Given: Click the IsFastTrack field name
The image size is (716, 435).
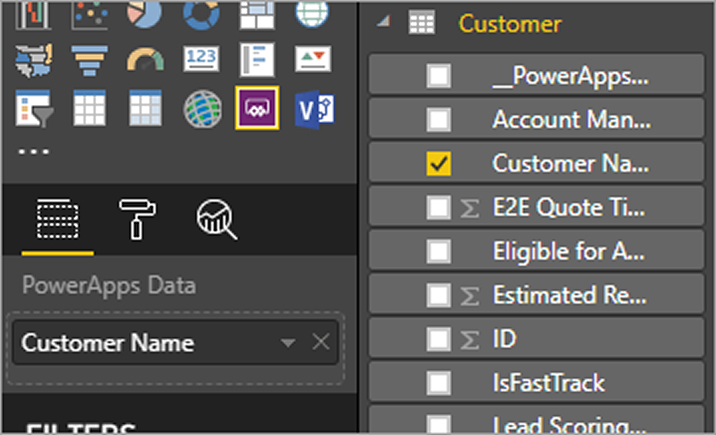Looking at the screenshot, I should 548,383.
